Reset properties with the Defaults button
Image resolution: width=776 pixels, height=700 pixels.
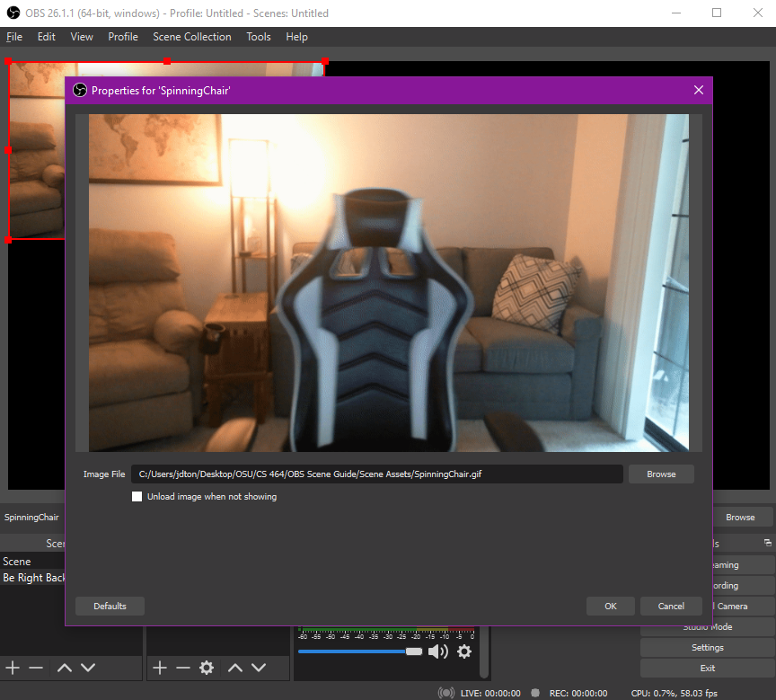[110, 606]
